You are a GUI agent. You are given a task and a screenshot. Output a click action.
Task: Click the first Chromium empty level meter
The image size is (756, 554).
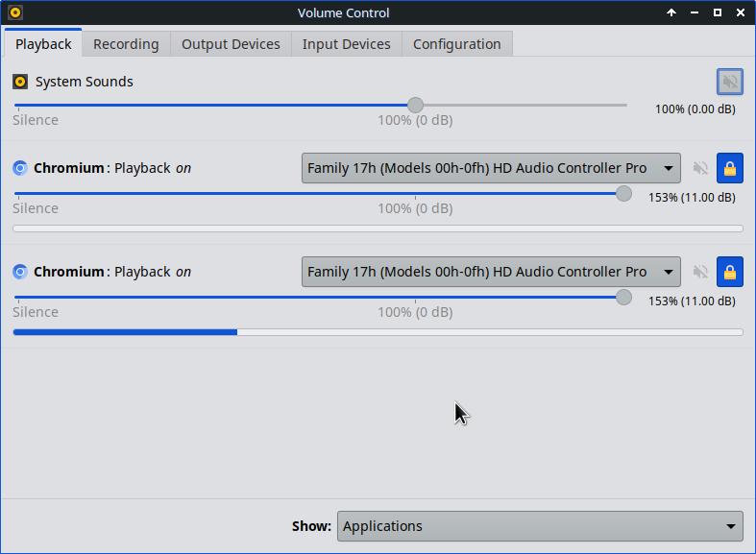click(x=378, y=229)
